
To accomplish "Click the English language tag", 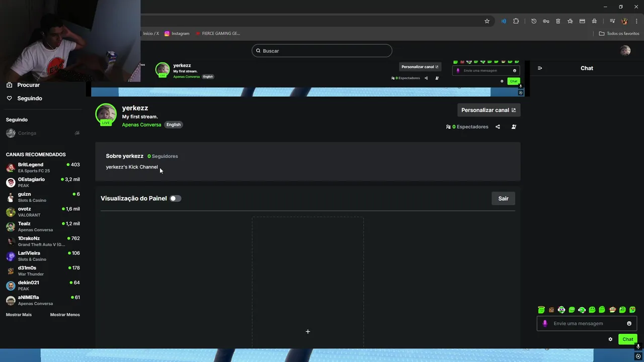I will click(x=174, y=125).
